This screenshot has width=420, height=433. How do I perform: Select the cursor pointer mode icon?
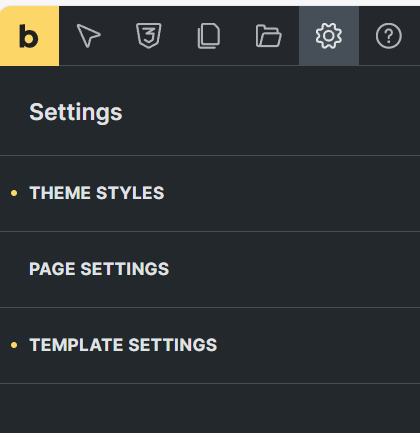pyautogui.click(x=89, y=36)
